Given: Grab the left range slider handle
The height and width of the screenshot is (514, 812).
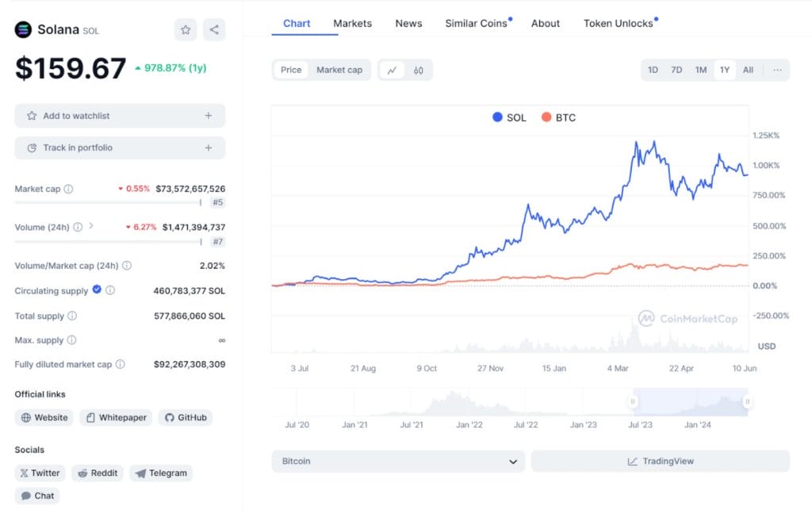Looking at the screenshot, I should coord(633,401).
